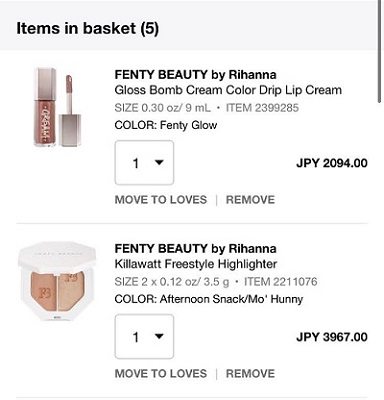This screenshot has height=400, width=384.
Task: Remove Killawatt Freestyle Highlighter from basket
Action: coord(250,374)
